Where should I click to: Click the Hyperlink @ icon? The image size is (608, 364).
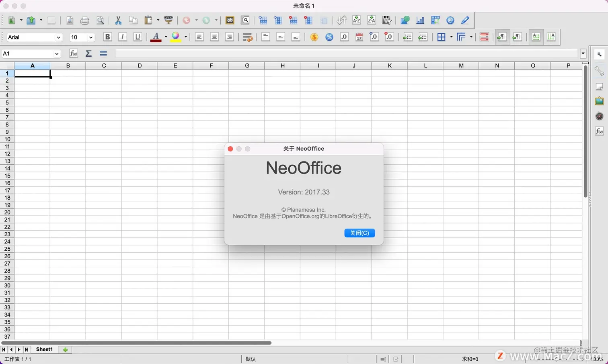450,20
